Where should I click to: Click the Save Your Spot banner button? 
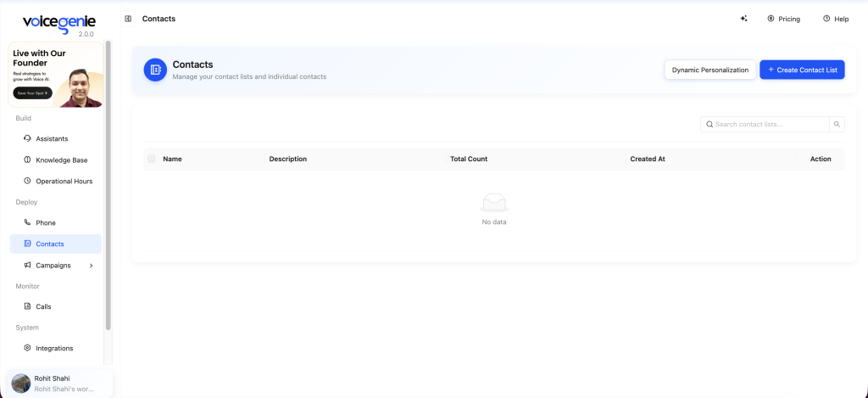(x=32, y=93)
